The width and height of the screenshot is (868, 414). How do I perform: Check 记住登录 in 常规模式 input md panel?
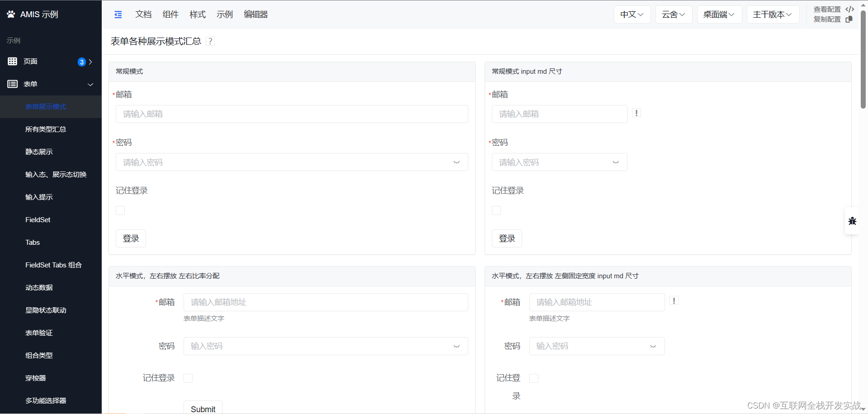coord(496,210)
